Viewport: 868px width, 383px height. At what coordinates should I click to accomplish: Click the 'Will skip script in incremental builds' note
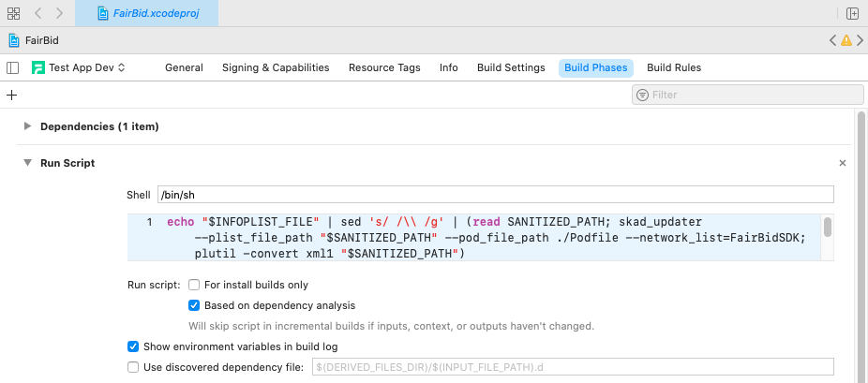tap(392, 326)
